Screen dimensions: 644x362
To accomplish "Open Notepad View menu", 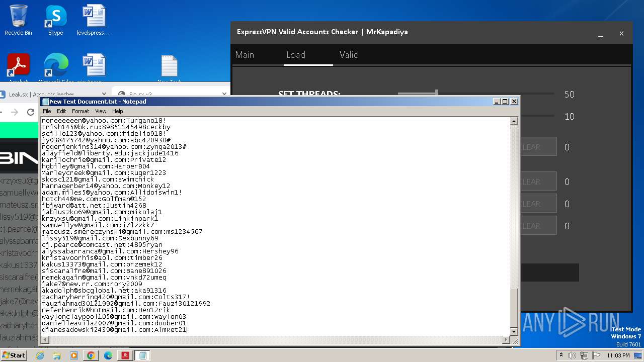I will tap(101, 111).
